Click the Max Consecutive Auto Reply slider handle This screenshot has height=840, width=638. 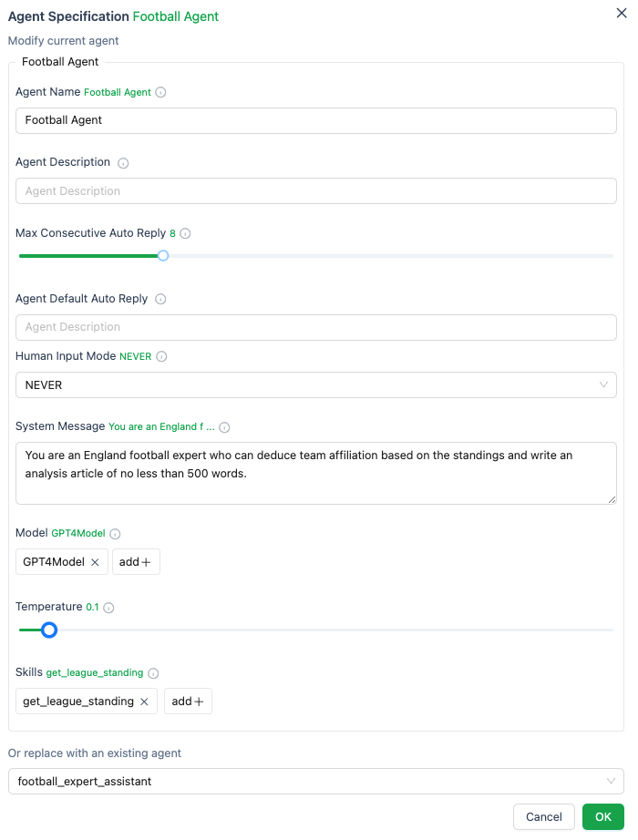pos(163,256)
